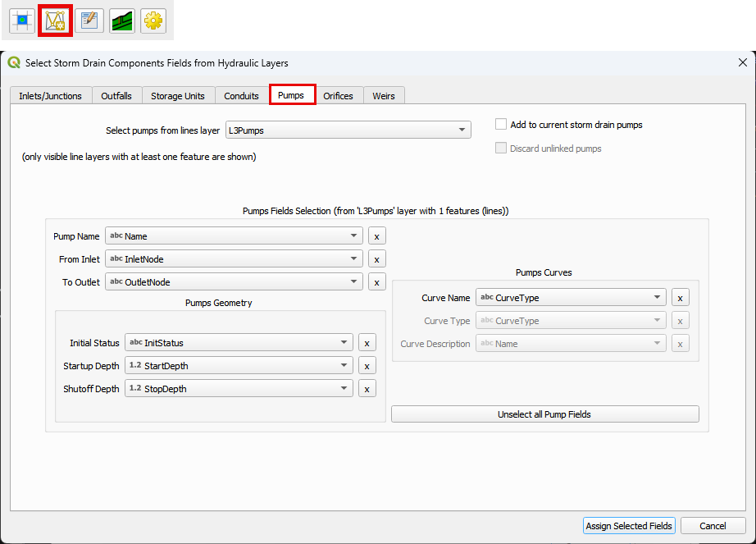The image size is (756, 544).
Task: Open the yellow gear settings icon
Action: pos(153,21)
